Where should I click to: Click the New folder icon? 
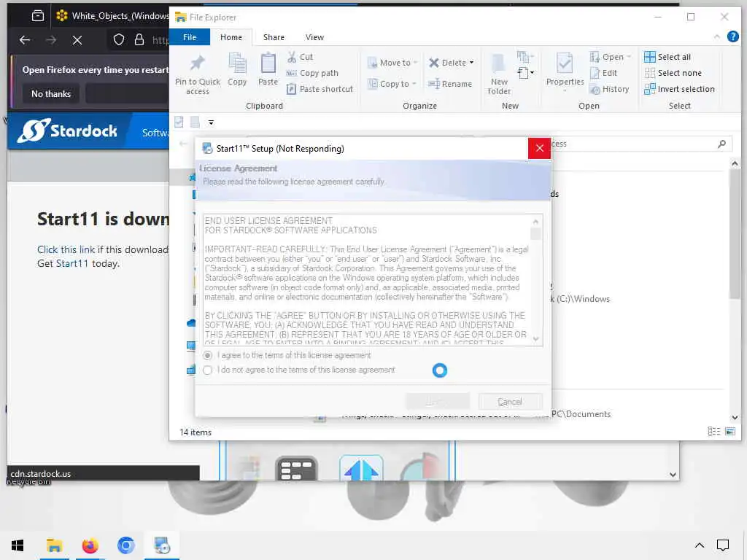click(x=499, y=74)
